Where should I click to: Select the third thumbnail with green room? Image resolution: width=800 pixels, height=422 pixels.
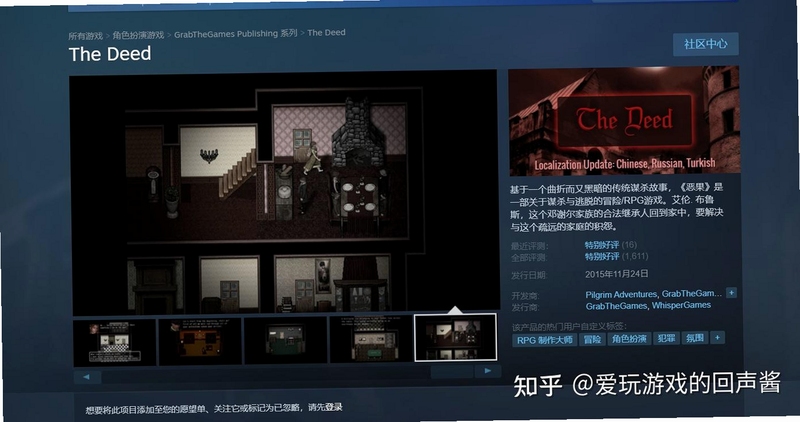point(286,340)
